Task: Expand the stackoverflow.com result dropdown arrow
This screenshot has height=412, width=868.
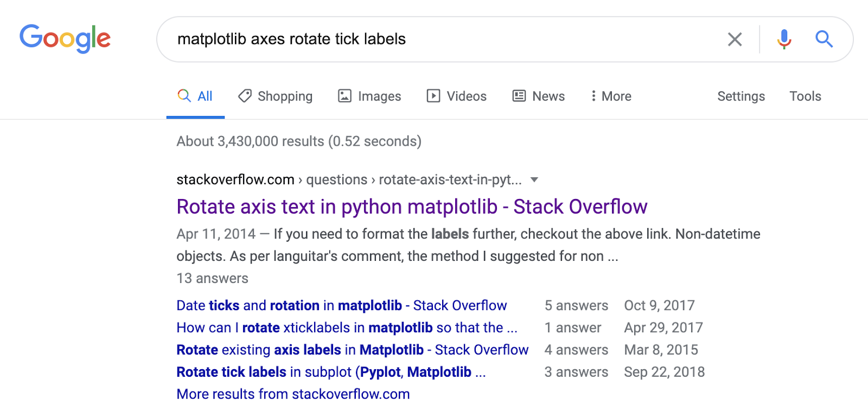Action: point(534,179)
